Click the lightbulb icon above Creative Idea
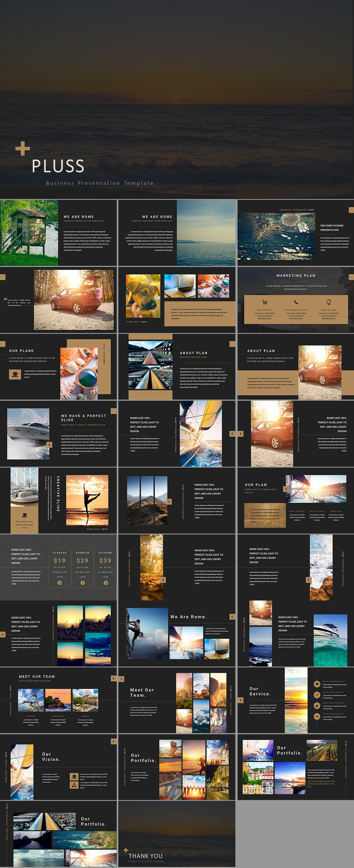Viewport: 354px width, 868px height. click(328, 302)
